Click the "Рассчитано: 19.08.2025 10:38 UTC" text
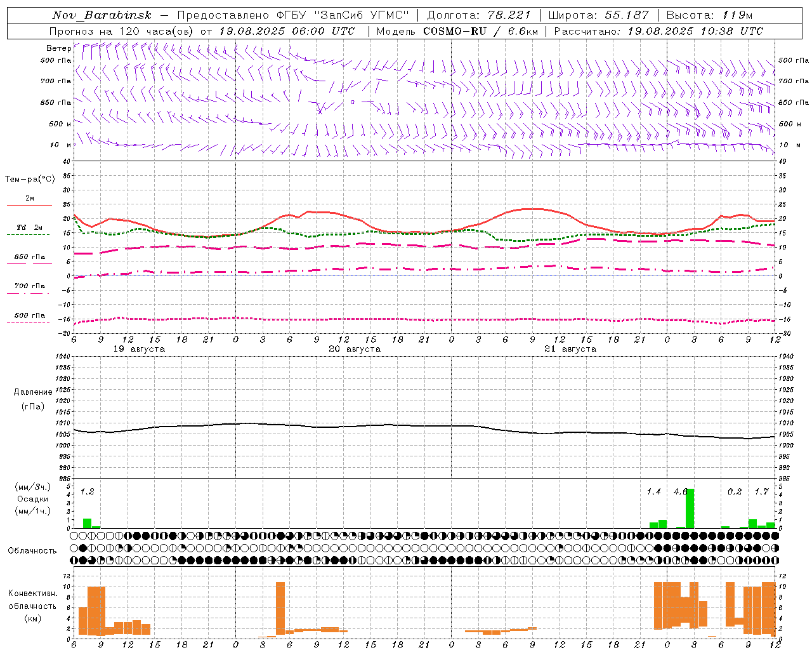Image resolution: width=812 pixels, height=650 pixels. 659,31
